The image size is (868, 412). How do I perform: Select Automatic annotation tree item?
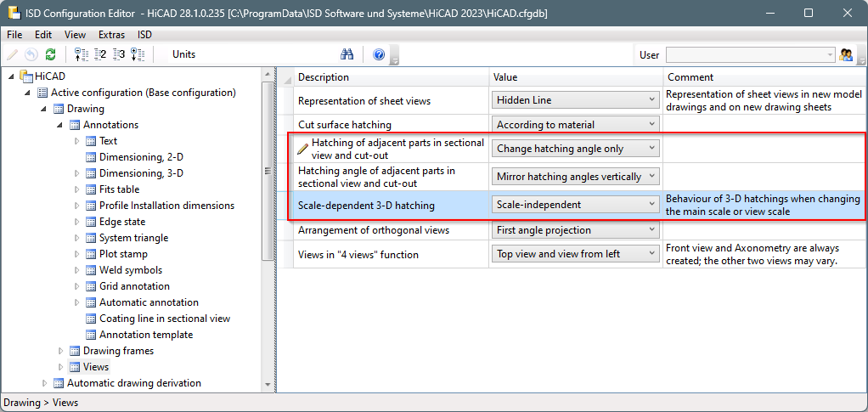point(149,302)
